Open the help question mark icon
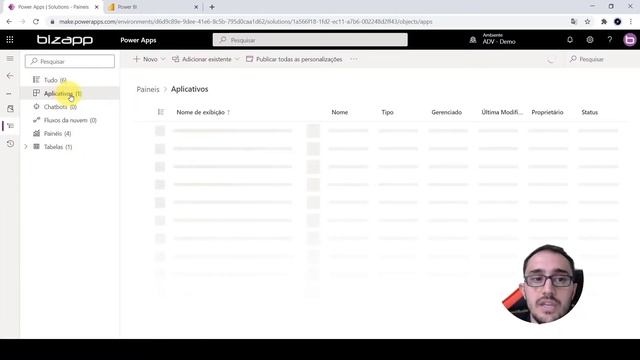 pyautogui.click(x=610, y=40)
